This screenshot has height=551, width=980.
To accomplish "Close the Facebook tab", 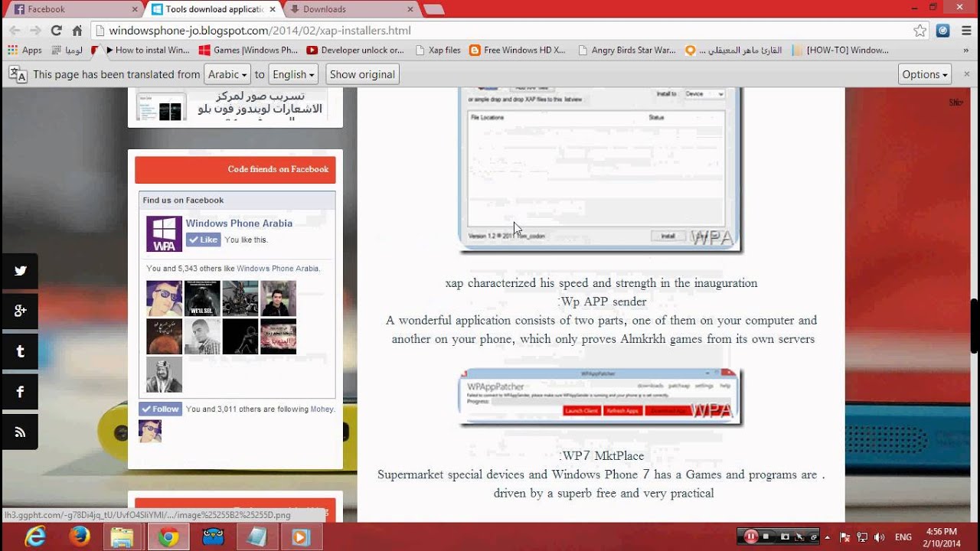I will tap(135, 9).
